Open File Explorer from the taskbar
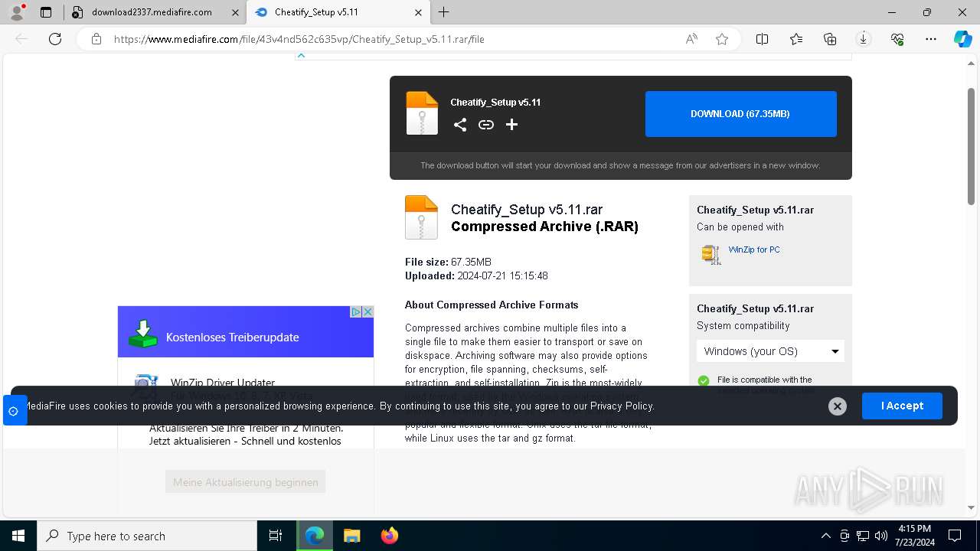The height and width of the screenshot is (551, 980). pos(351,536)
